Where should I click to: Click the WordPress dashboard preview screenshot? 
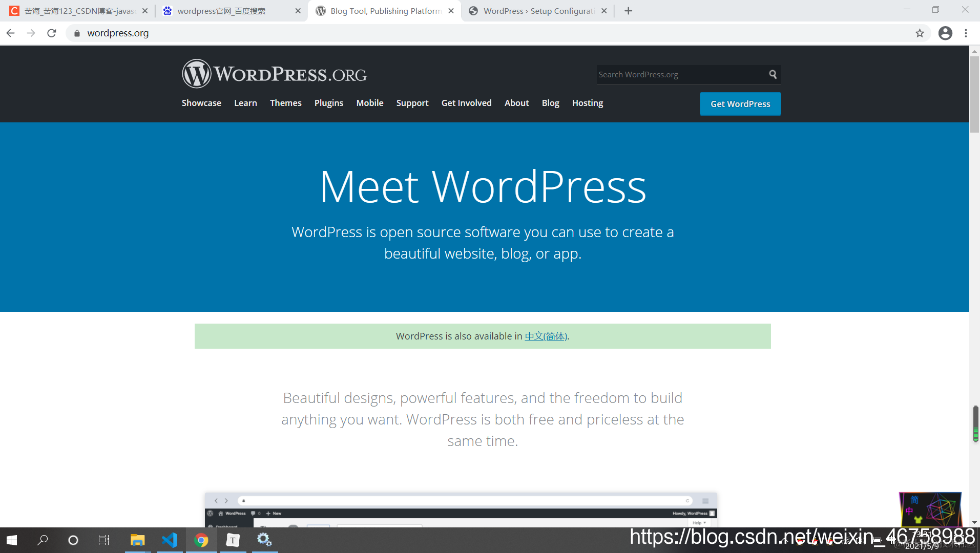pos(461,510)
